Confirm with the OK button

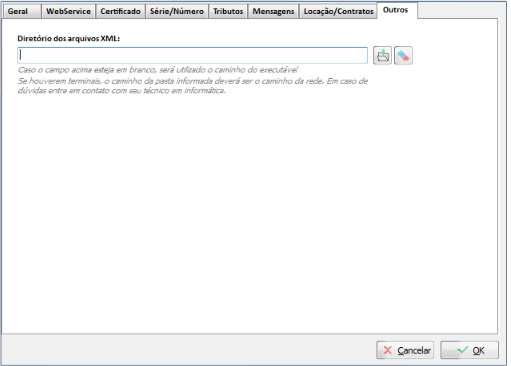click(x=469, y=350)
